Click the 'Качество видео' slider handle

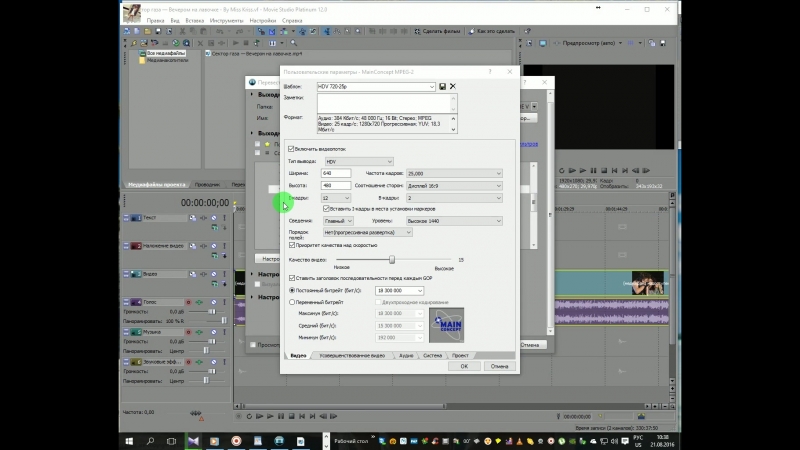pyautogui.click(x=392, y=260)
